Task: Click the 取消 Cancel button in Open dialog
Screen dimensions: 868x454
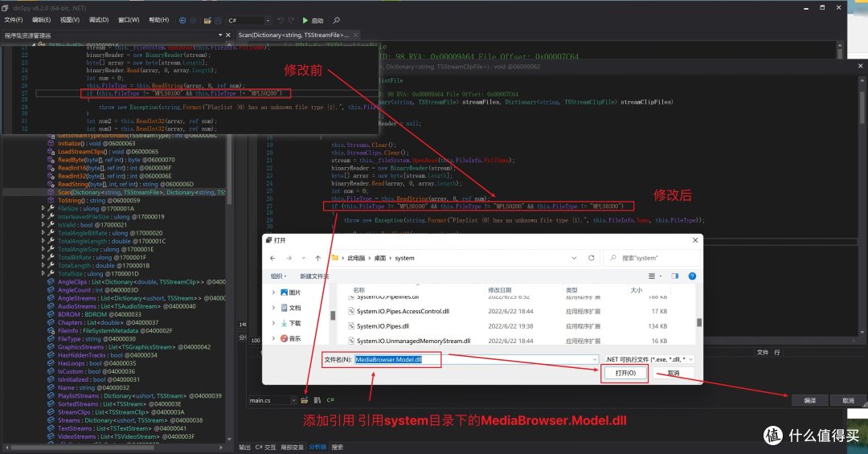Action: [x=674, y=373]
